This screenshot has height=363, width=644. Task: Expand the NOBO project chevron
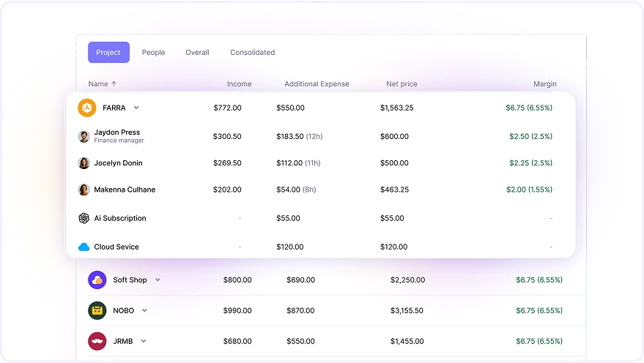pos(144,310)
